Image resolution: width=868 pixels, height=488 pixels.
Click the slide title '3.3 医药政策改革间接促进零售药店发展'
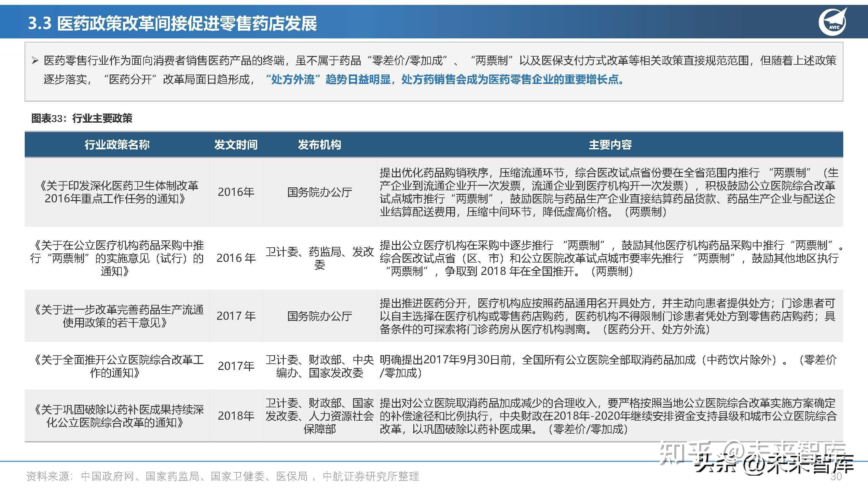point(172,23)
